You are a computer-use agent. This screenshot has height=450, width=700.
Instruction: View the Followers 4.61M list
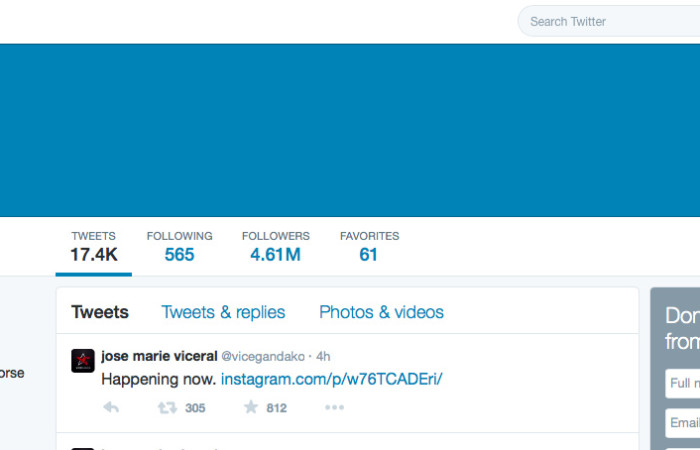click(x=275, y=247)
